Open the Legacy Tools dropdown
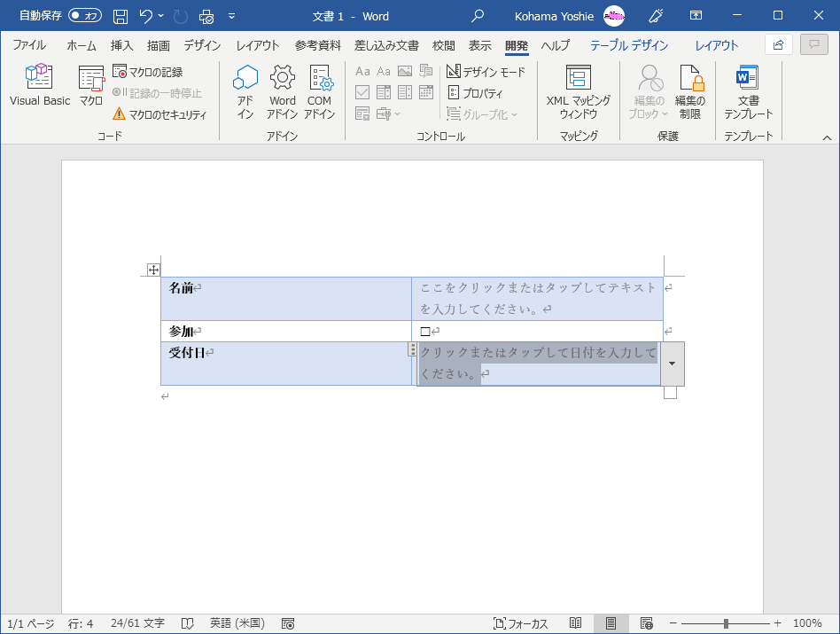Image resolution: width=840 pixels, height=634 pixels. pyautogui.click(x=388, y=113)
